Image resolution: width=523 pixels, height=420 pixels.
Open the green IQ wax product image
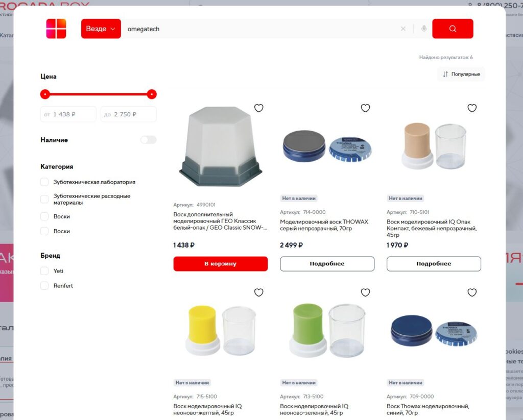(327, 330)
